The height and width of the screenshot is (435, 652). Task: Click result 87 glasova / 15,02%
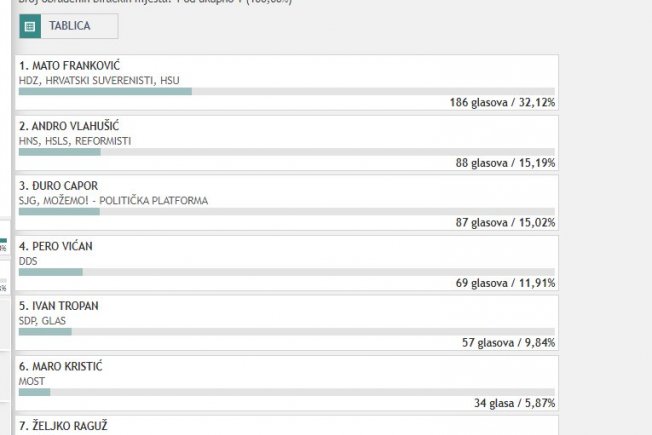505,222
